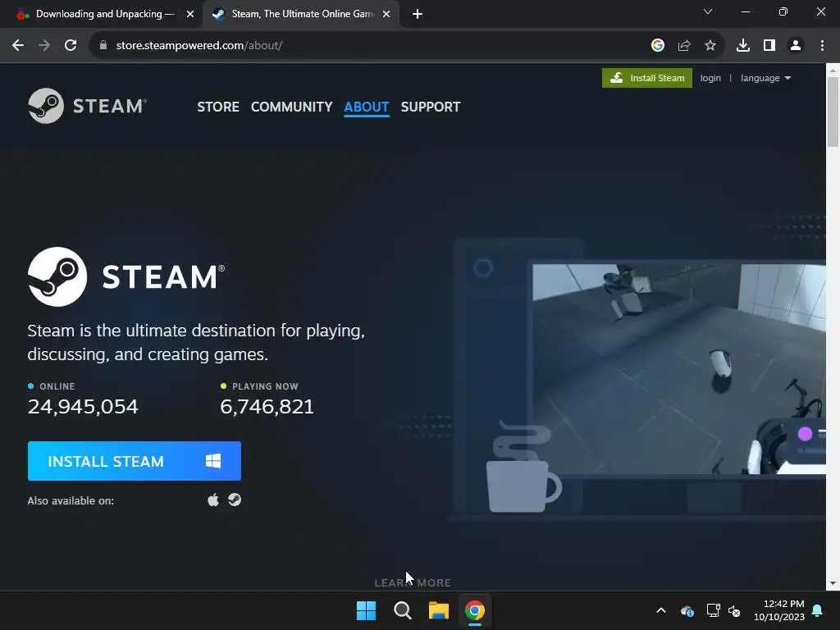Open Windows taskbar search
Image resolution: width=840 pixels, height=630 pixels.
[402, 610]
